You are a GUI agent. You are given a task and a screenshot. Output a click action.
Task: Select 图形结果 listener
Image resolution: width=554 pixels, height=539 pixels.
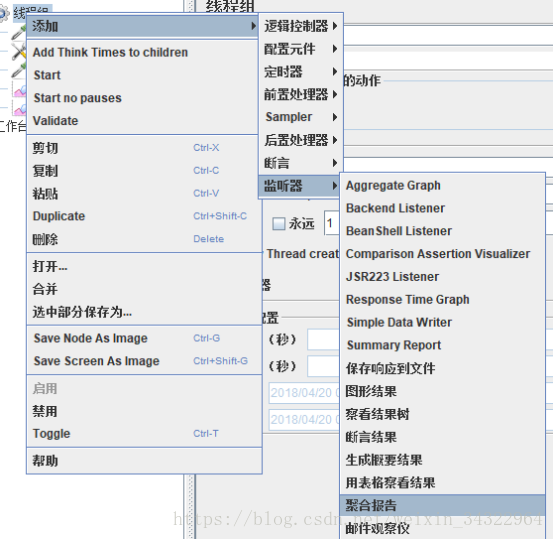tap(443, 391)
